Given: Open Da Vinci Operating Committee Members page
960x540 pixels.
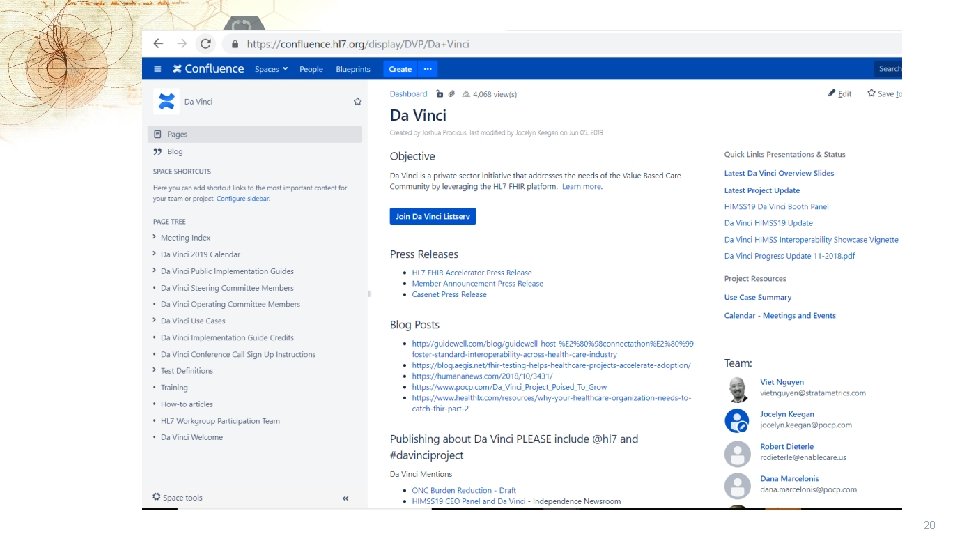Looking at the screenshot, I should point(230,304).
